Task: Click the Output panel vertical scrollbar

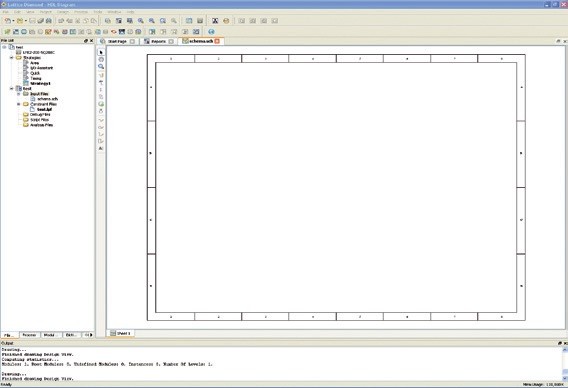Action: 565,364
